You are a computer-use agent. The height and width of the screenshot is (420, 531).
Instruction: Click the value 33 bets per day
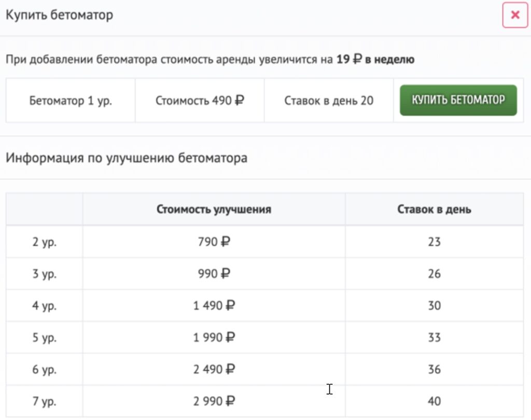pyautogui.click(x=434, y=338)
